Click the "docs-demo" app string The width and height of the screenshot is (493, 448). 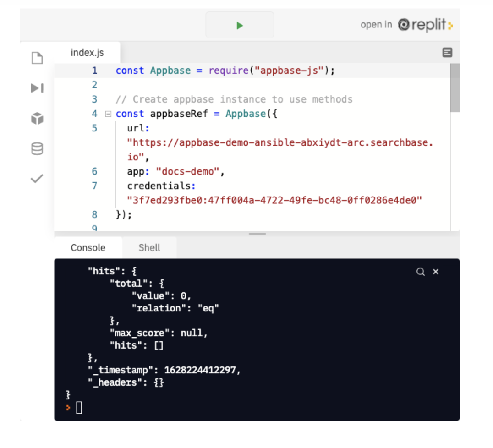(x=187, y=171)
